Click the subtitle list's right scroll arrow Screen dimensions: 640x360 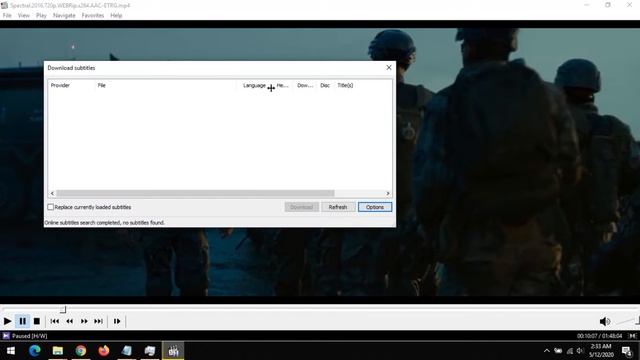click(x=388, y=193)
